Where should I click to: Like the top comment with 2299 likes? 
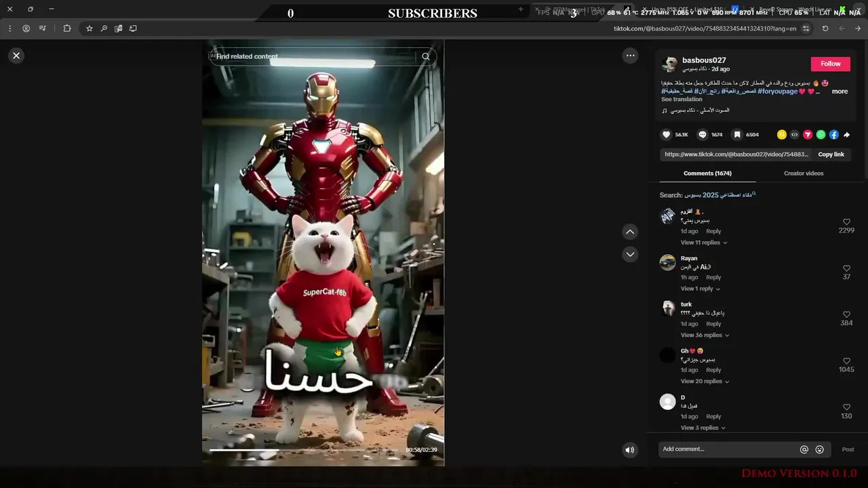846,222
